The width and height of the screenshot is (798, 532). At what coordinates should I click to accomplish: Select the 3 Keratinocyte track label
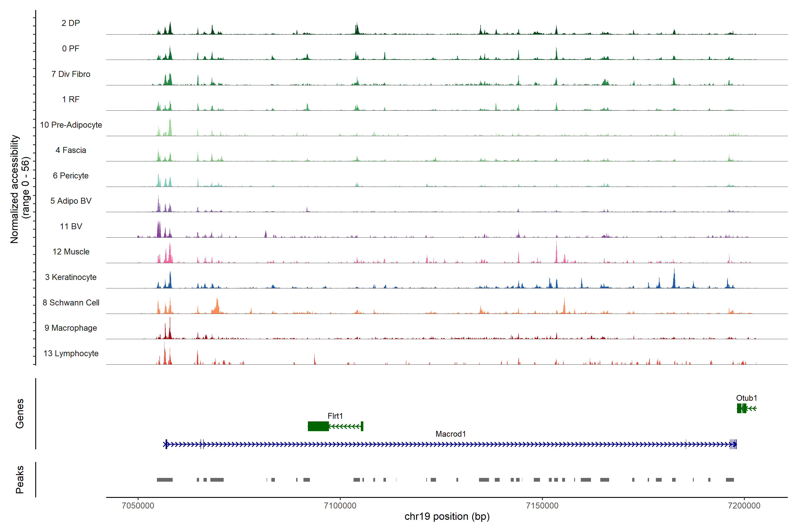click(70, 277)
